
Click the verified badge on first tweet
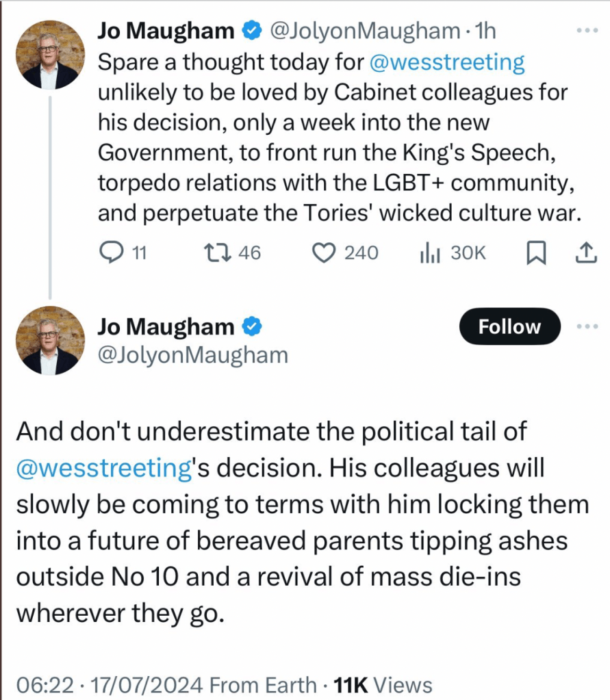click(x=253, y=31)
